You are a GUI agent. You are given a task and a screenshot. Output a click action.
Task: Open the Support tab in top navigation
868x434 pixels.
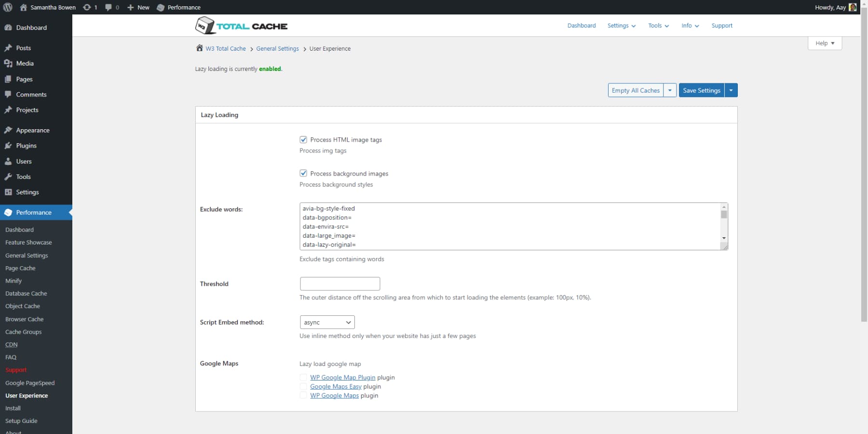[722, 26]
